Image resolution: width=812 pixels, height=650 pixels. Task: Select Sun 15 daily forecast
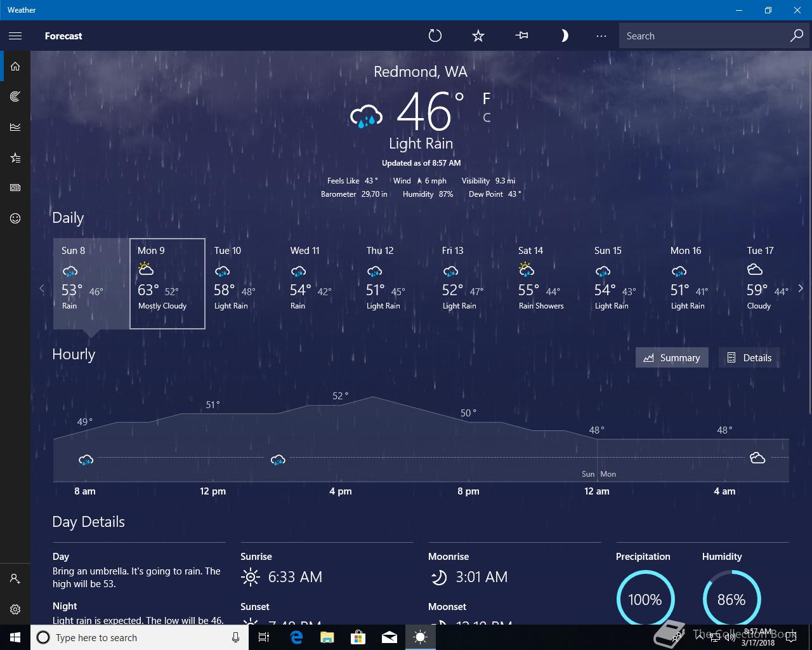(x=624, y=284)
